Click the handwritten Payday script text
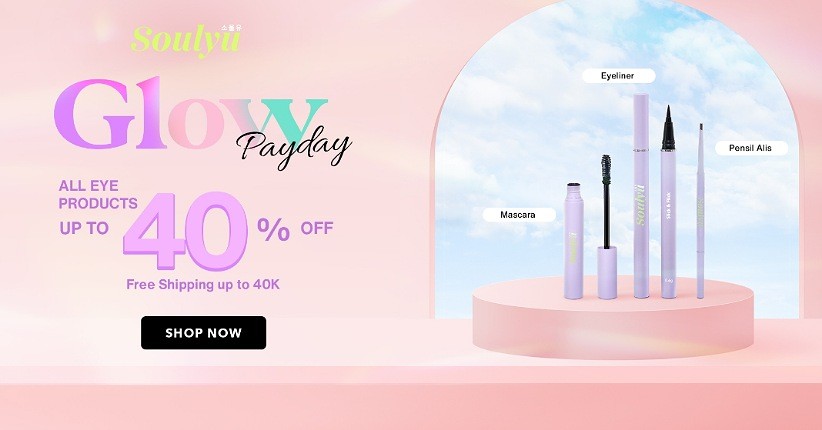Image resolution: width=822 pixels, height=430 pixels. coord(294,147)
